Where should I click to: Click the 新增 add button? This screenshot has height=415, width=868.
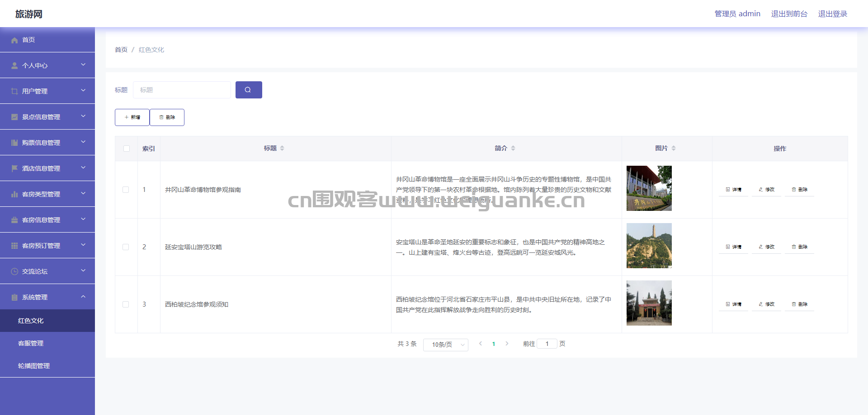(132, 117)
